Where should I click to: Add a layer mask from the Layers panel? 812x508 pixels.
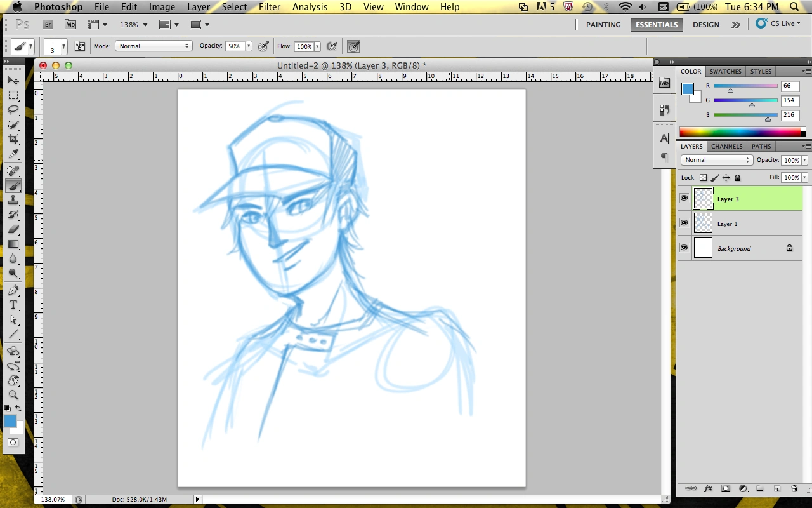pos(726,488)
